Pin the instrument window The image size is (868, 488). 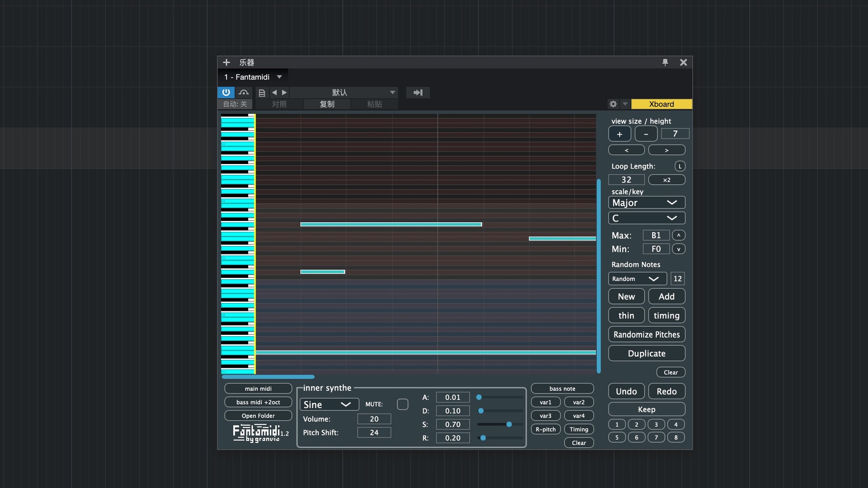(x=665, y=62)
